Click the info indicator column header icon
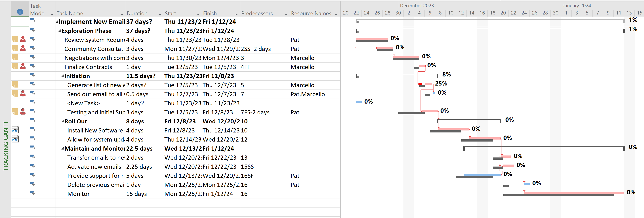 (20, 12)
